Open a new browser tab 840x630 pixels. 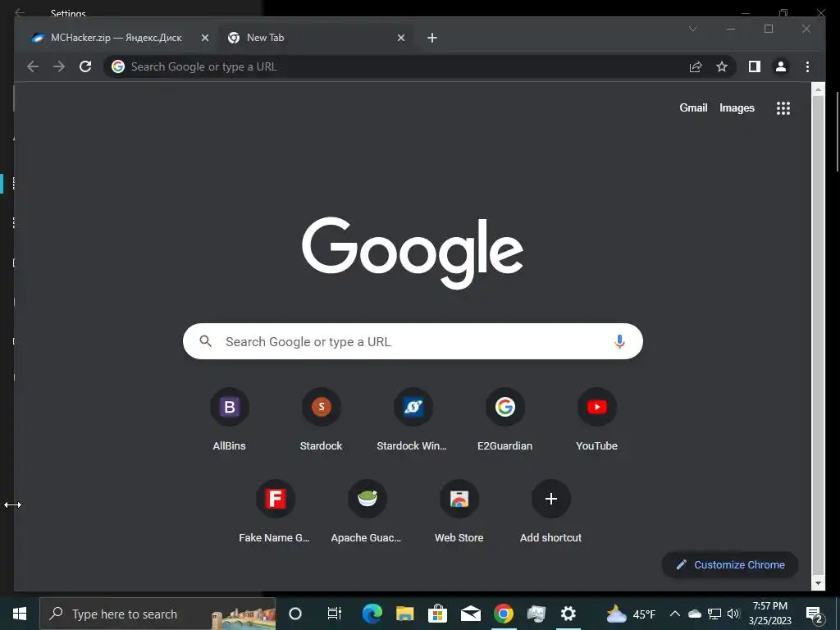pos(432,38)
